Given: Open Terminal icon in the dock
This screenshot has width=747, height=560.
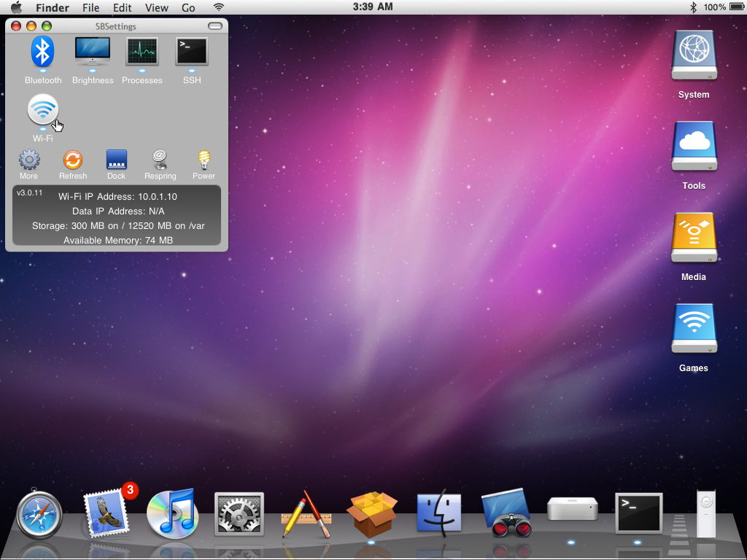Looking at the screenshot, I should coord(639,513).
